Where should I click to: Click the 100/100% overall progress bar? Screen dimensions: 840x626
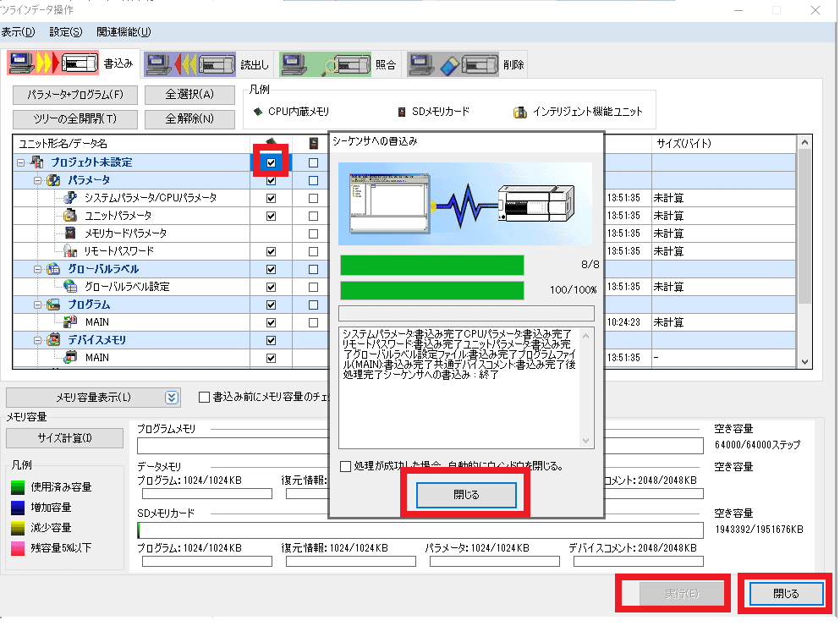(432, 290)
